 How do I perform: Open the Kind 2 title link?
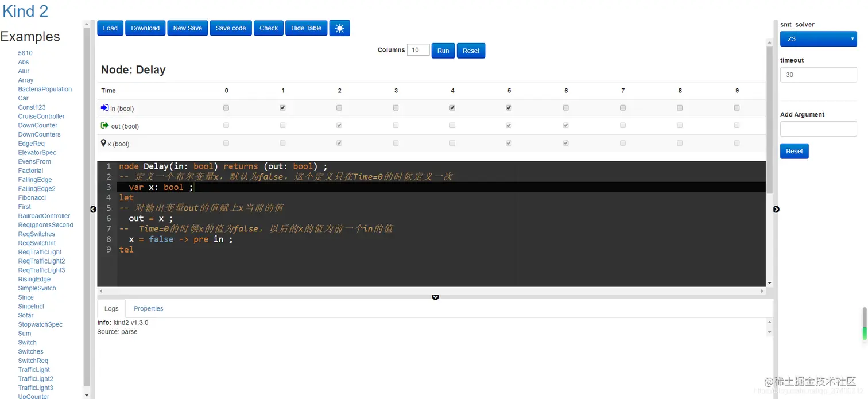[x=25, y=11]
